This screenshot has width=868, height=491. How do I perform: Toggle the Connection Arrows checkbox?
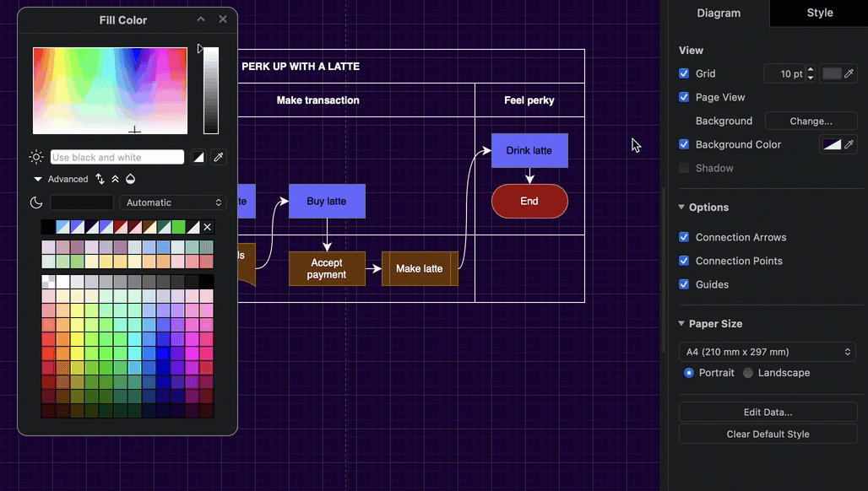(x=684, y=237)
